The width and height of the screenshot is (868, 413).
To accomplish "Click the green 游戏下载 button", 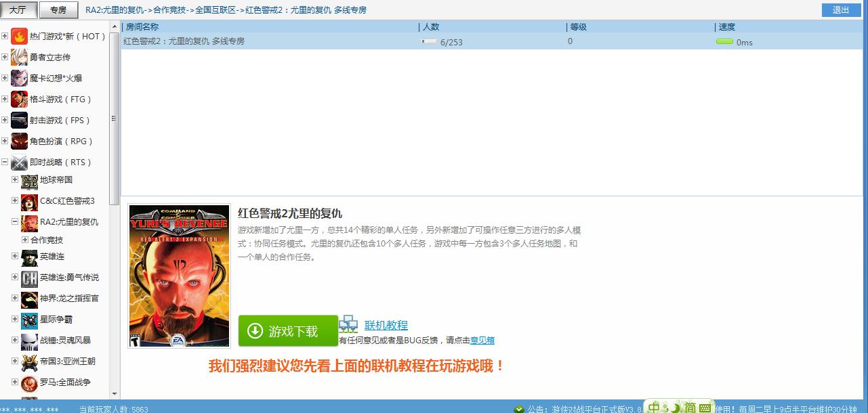I will click(288, 331).
